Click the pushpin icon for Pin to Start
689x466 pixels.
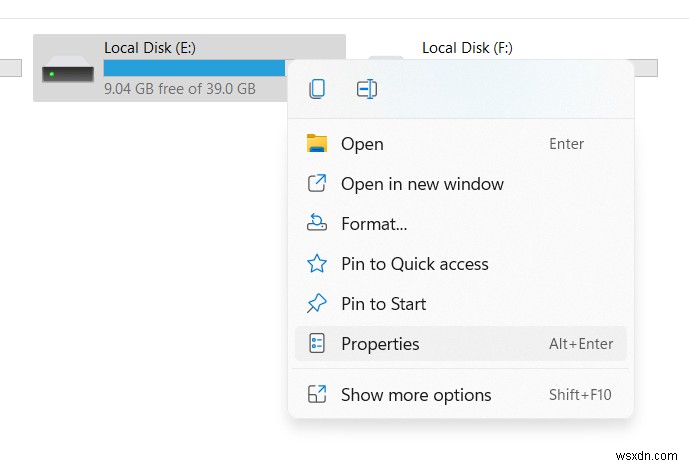317,304
